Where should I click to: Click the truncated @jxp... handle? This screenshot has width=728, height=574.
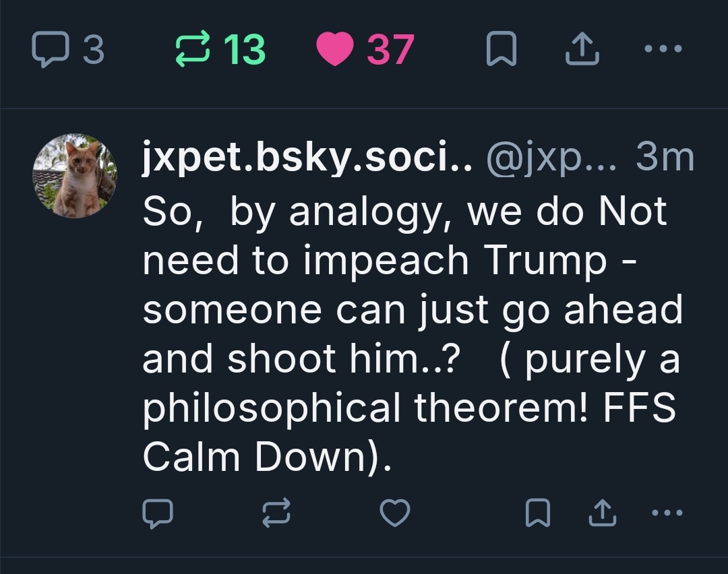(x=551, y=159)
